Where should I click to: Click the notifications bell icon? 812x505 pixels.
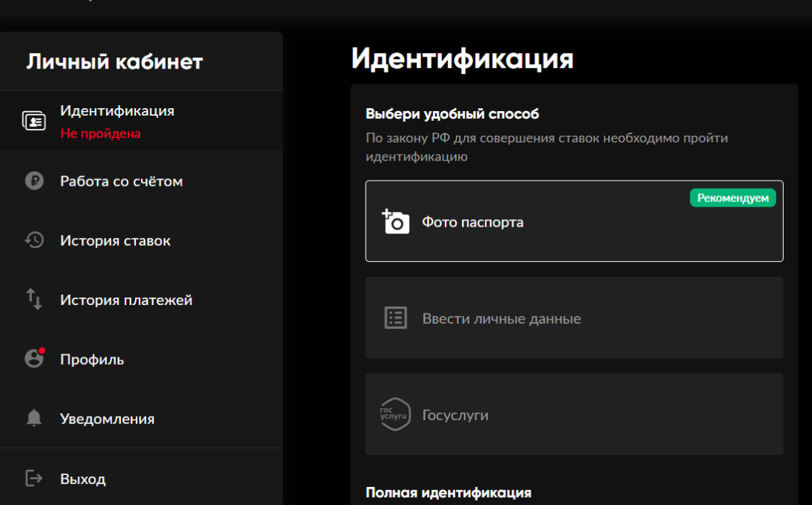(x=34, y=418)
